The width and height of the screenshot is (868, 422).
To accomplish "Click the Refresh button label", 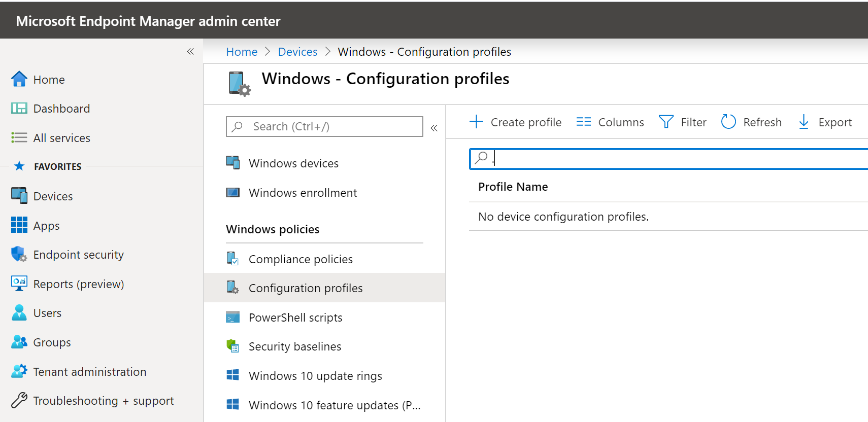I will click(762, 122).
